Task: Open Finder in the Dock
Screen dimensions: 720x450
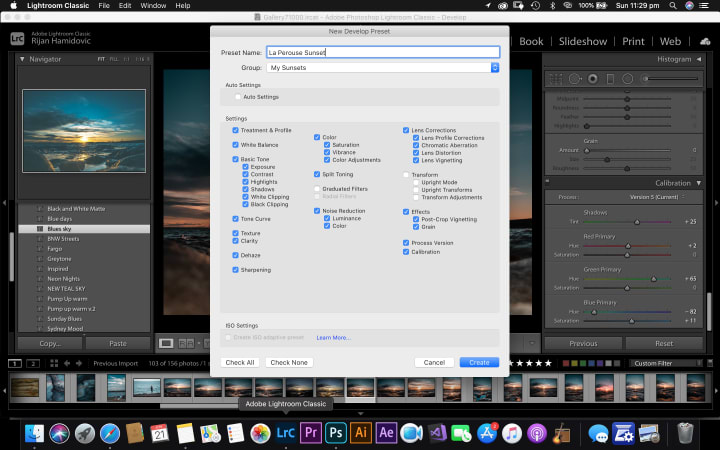Action: coord(34,433)
